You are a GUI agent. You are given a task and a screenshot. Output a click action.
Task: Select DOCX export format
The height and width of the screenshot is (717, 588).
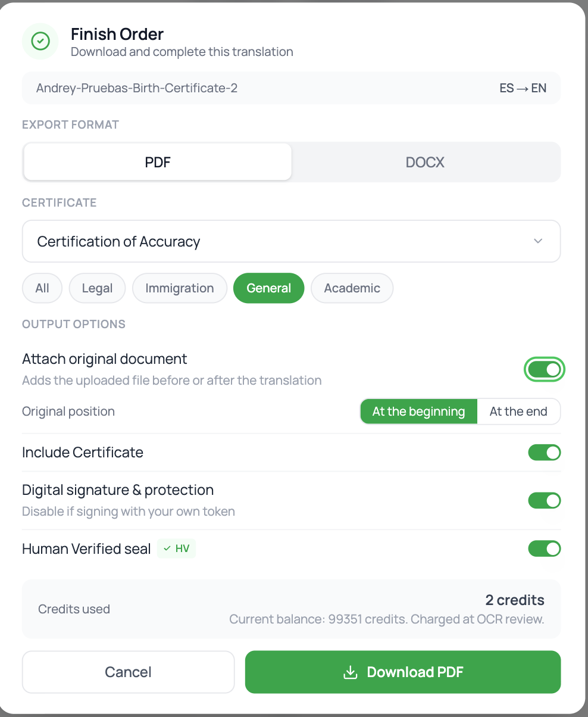pyautogui.click(x=425, y=162)
